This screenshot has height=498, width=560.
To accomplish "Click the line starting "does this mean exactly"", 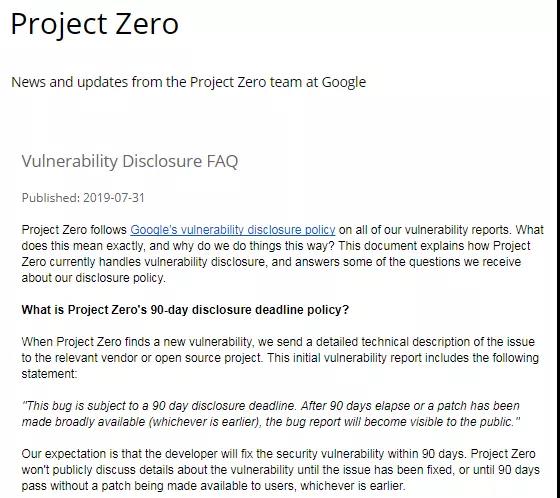I will [x=276, y=246].
